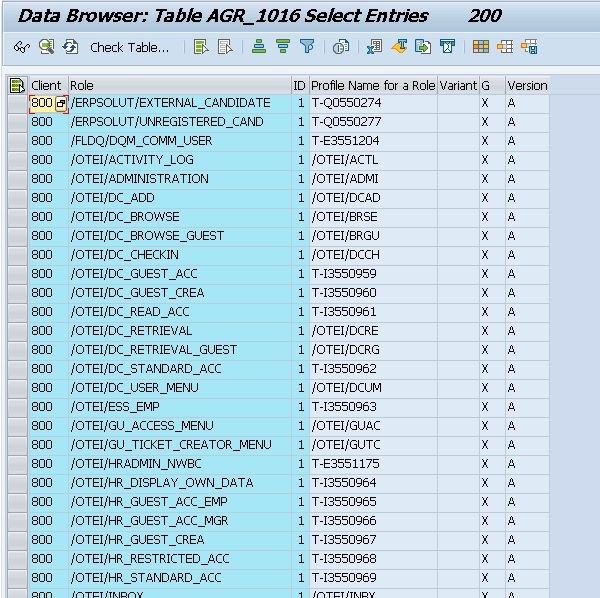Click role /OTEI/DC_GUEST_CREA cell
The height and width of the screenshot is (598, 600).
tap(179, 293)
